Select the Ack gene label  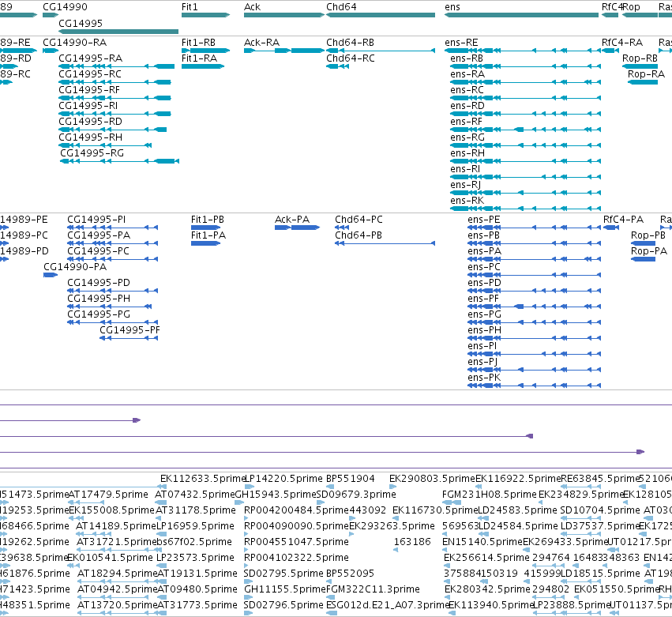click(252, 7)
